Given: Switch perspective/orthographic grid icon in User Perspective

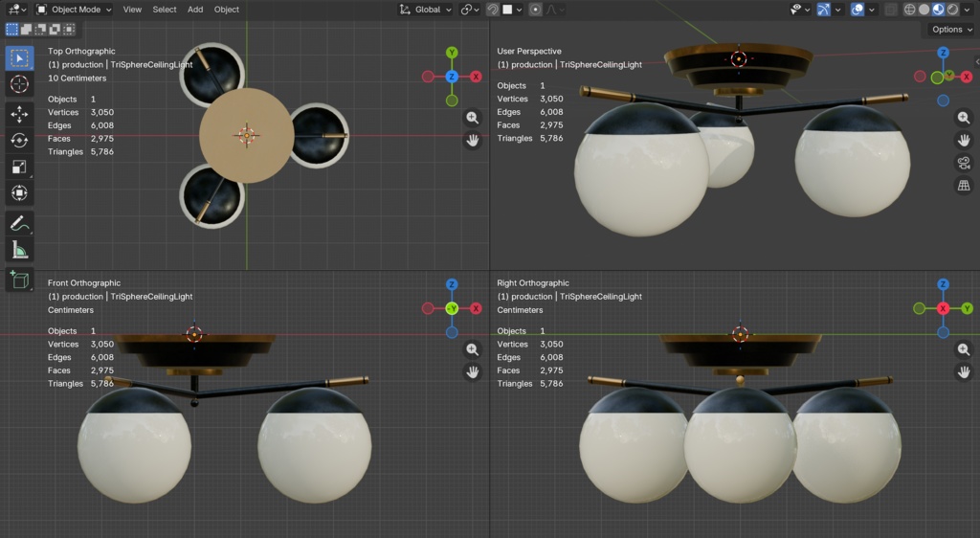Looking at the screenshot, I should pyautogui.click(x=964, y=186).
